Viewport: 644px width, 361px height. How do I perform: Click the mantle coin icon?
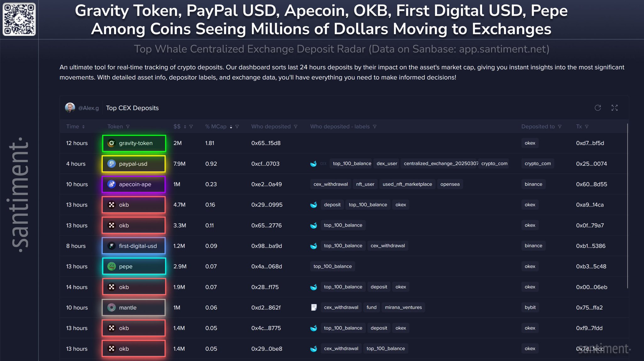(111, 307)
